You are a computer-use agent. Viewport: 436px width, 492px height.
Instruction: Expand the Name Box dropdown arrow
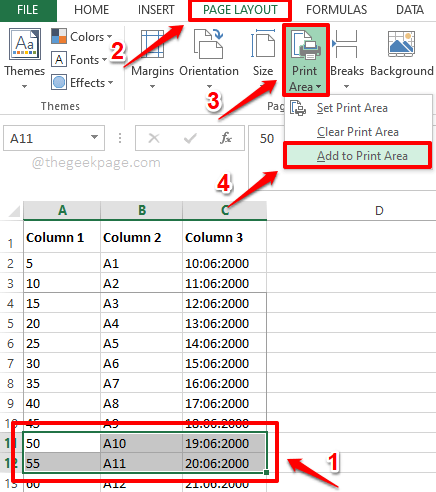point(94,137)
